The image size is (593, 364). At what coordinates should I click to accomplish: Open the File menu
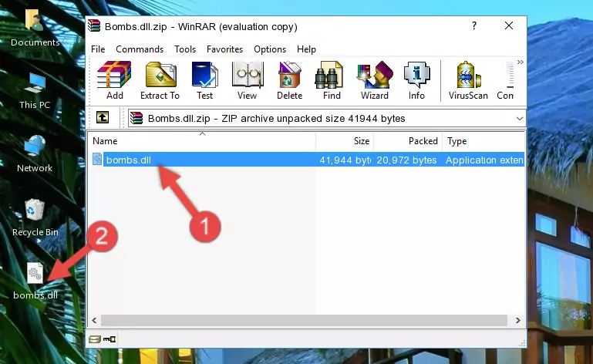tap(98, 49)
